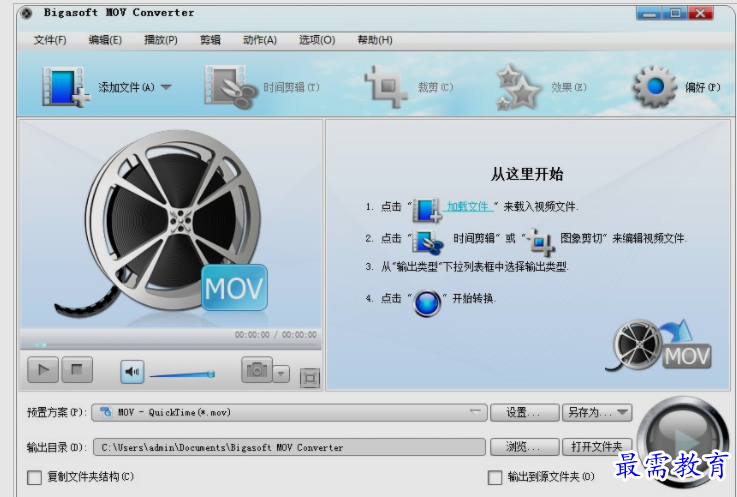The width and height of the screenshot is (737, 497).
Task: Click the Stop button in preview panel
Action: (x=77, y=370)
